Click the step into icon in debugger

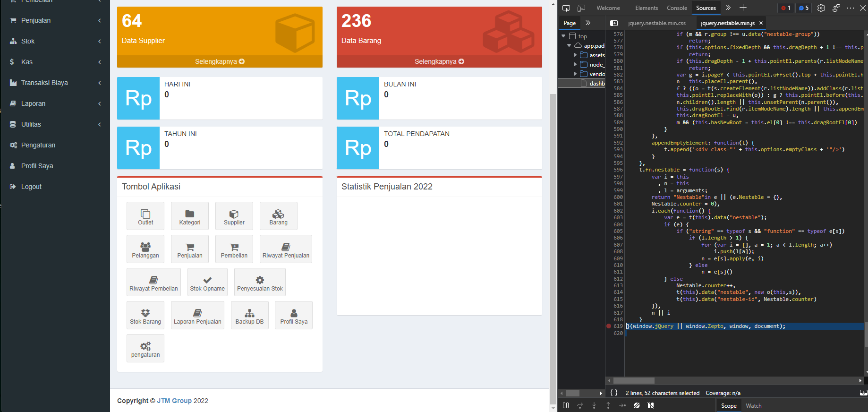coord(594,405)
